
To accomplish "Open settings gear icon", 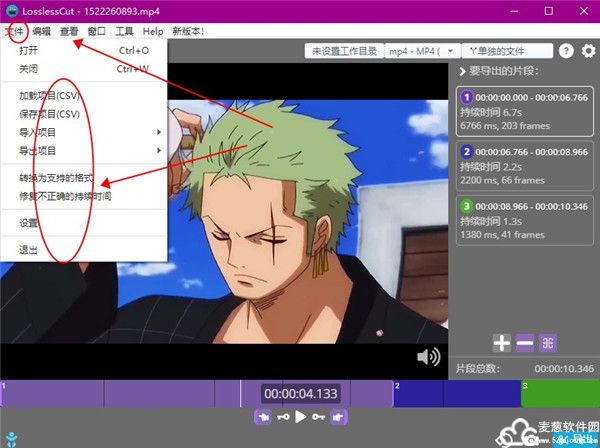I will 588,51.
